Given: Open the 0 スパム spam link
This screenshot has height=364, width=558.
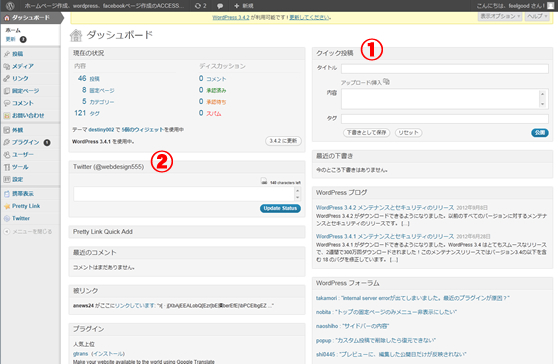Looking at the screenshot, I should 210,113.
